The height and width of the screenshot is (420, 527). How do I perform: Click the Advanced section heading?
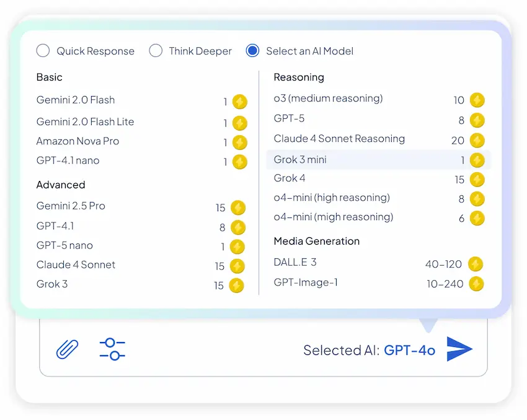pyautogui.click(x=61, y=185)
